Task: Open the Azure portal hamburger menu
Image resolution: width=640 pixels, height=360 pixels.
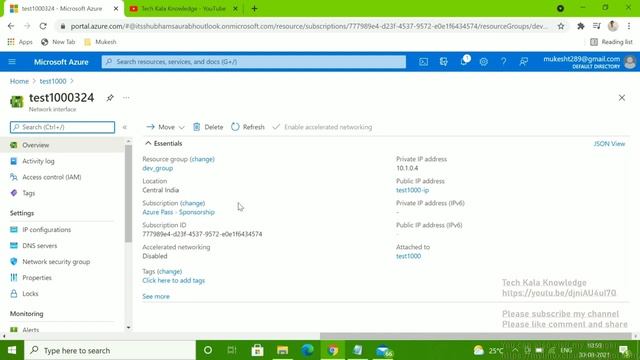Action: click(12, 62)
